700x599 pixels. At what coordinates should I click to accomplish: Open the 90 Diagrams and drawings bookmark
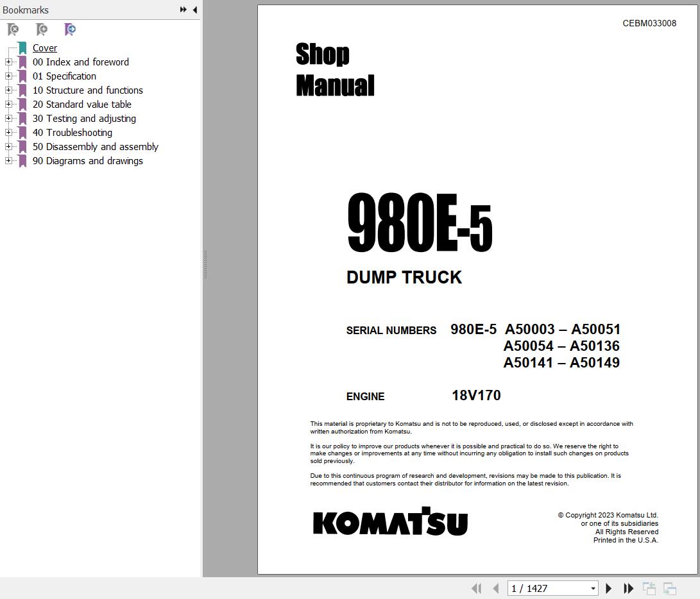click(88, 161)
